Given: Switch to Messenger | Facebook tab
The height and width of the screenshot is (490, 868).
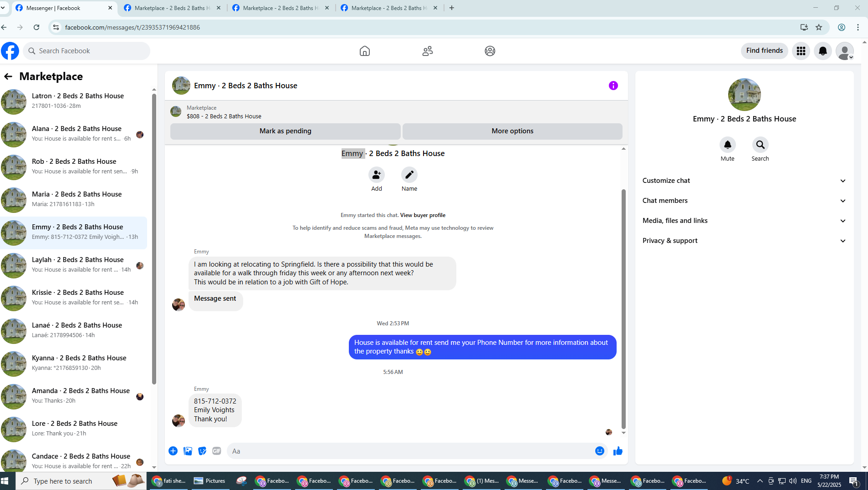Looking at the screenshot, I should (x=63, y=8).
